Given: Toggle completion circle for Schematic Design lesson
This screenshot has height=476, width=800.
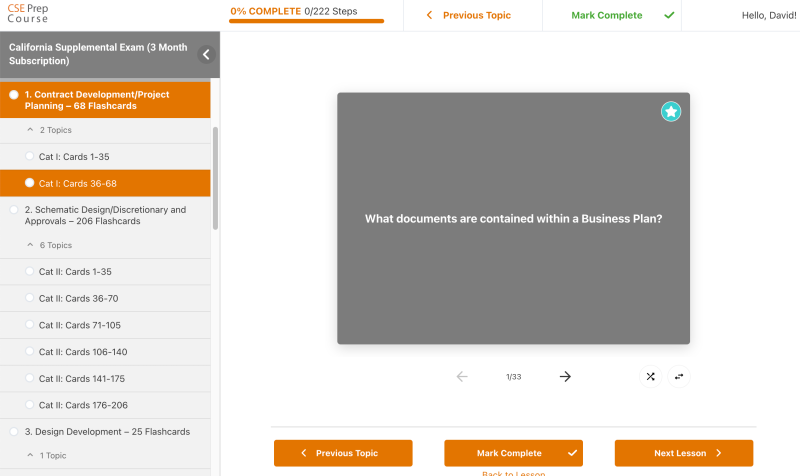Looking at the screenshot, I should [x=14, y=210].
